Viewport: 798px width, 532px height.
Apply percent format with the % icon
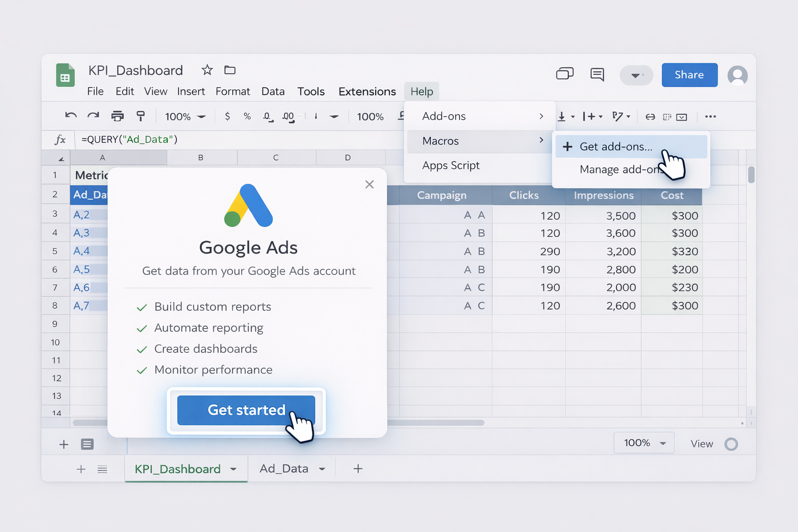click(x=247, y=116)
